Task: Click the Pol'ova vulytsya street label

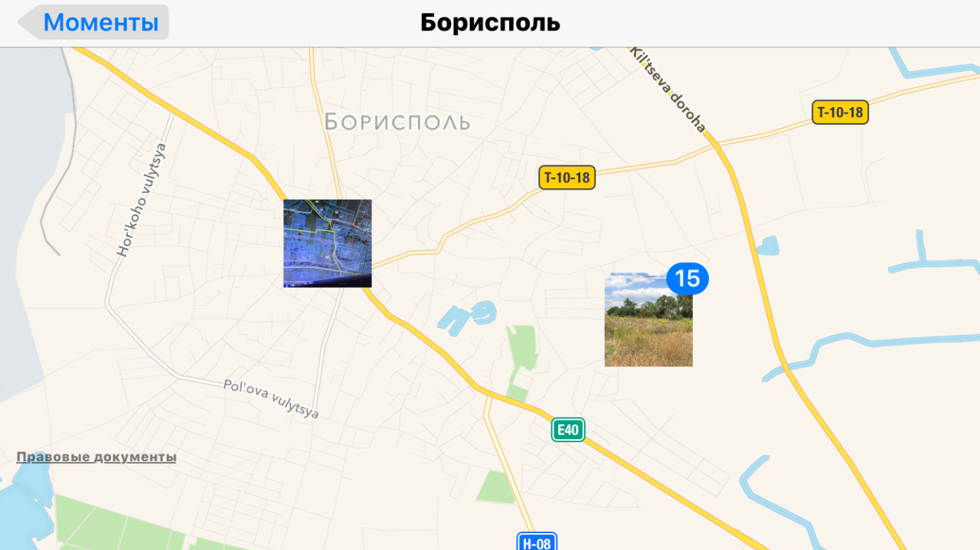Action: [271, 399]
